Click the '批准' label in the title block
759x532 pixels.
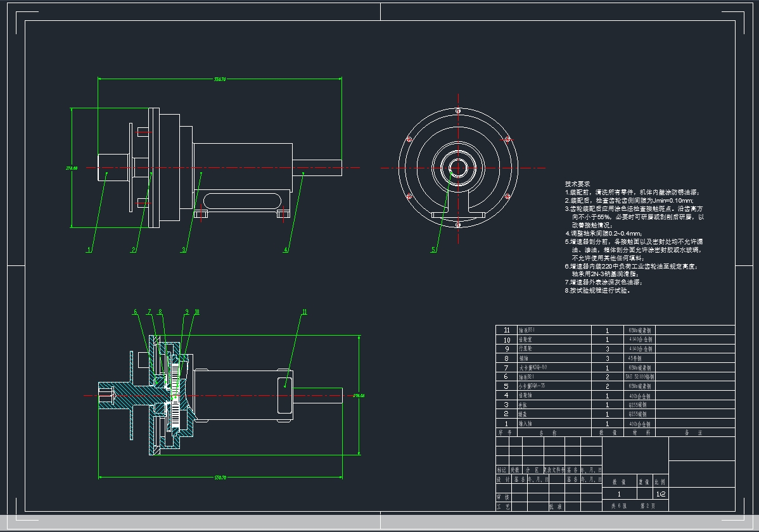pos(555,506)
